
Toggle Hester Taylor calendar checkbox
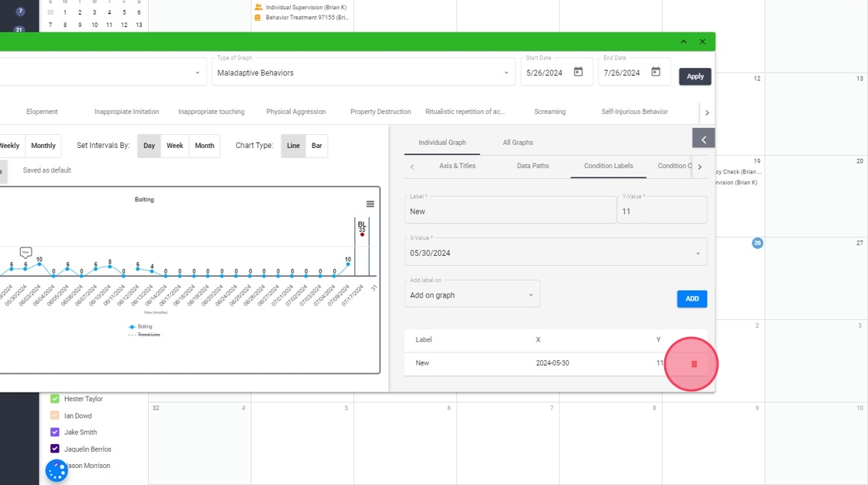point(55,399)
